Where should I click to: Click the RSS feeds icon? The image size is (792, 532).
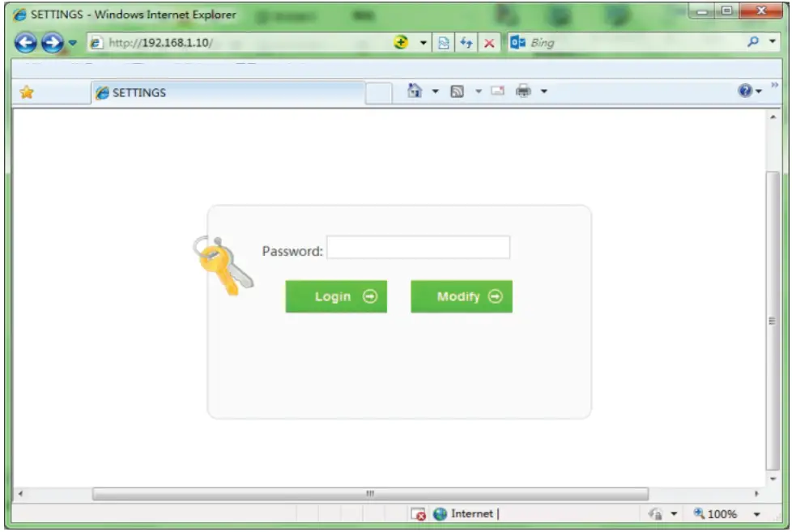pyautogui.click(x=457, y=92)
